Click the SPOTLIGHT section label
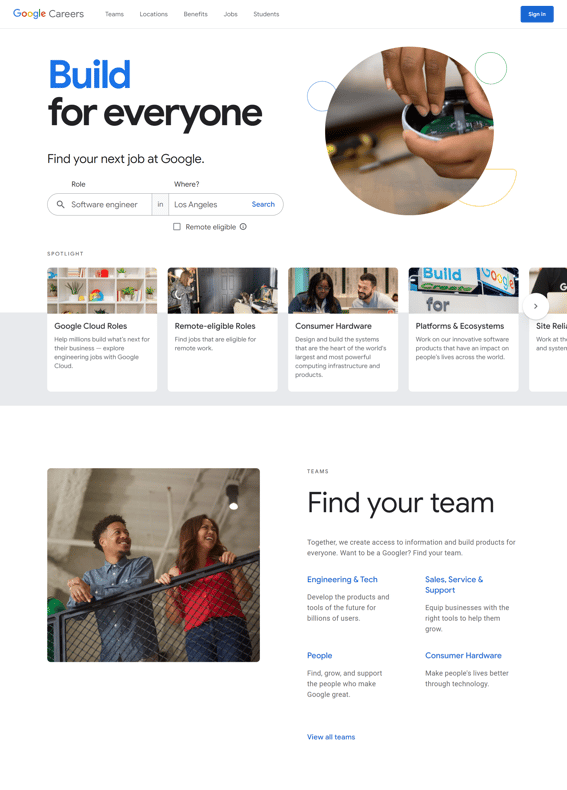Screen dimensions: 567x790 [x=66, y=253]
